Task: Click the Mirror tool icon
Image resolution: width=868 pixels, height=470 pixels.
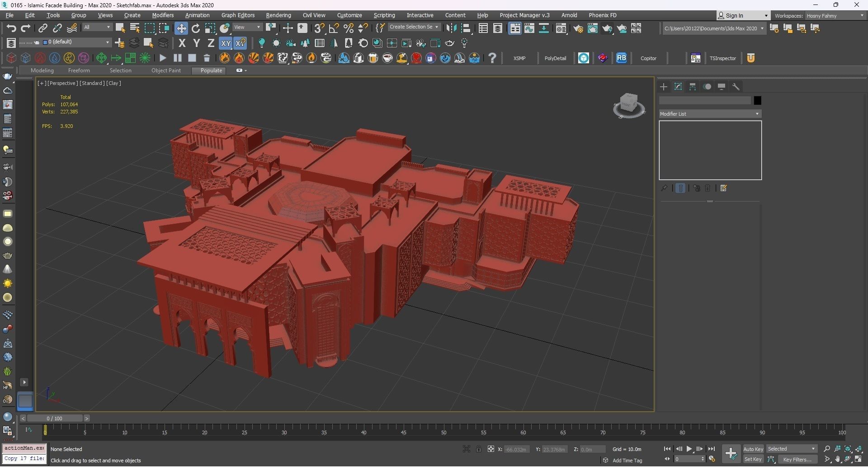Action: pos(451,28)
